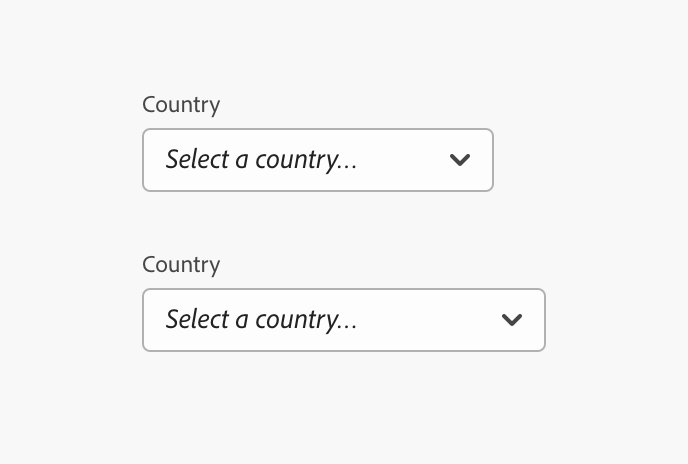Tap the first picker's downward chevron
This screenshot has height=464, width=688.
point(460,160)
